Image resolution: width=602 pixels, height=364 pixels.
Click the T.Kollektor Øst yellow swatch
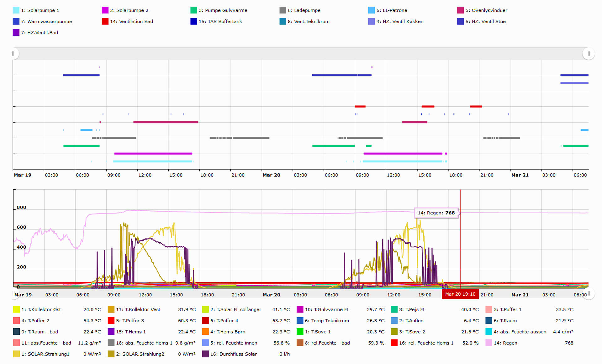[x=17, y=309]
